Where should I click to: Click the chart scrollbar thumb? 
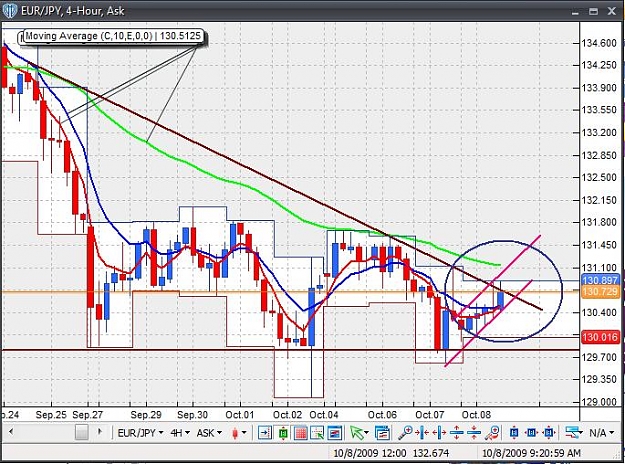pos(82,432)
